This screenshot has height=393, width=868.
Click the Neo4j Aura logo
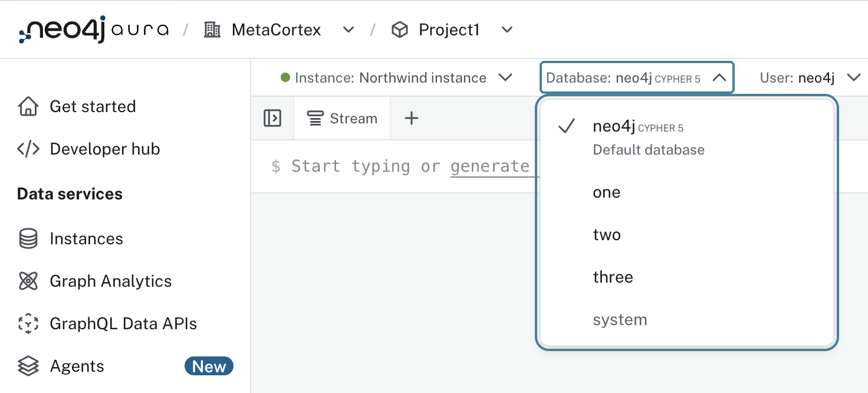(93, 30)
